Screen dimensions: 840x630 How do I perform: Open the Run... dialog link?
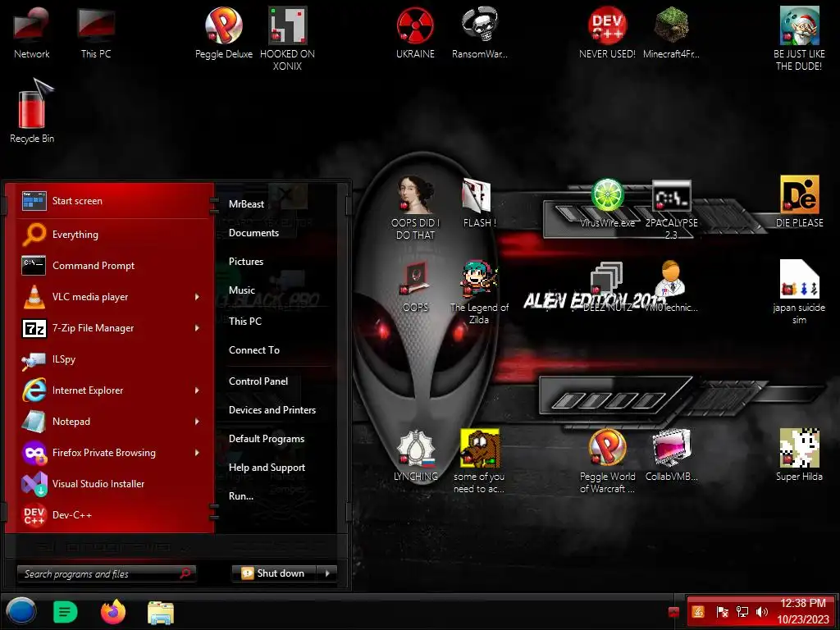click(241, 496)
